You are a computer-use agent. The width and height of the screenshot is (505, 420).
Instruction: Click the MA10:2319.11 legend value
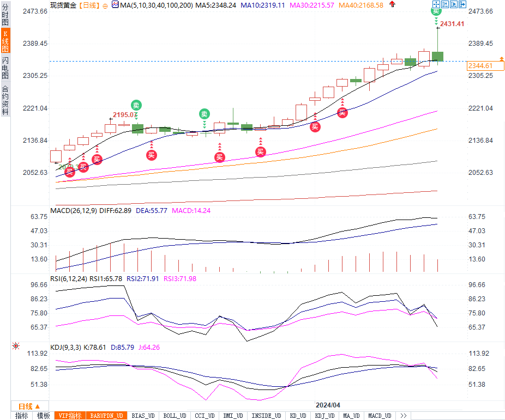263,5
